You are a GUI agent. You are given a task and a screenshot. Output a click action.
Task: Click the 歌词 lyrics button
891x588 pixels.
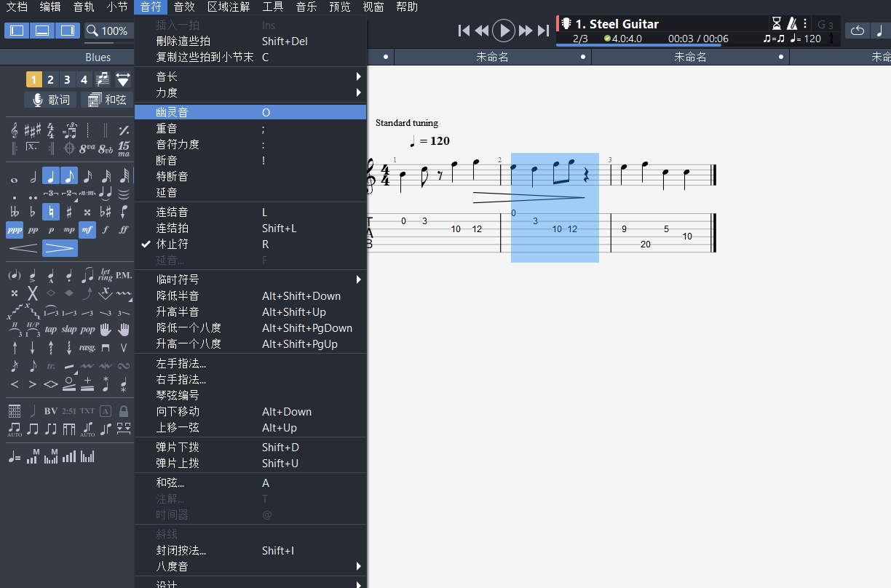tap(49, 100)
